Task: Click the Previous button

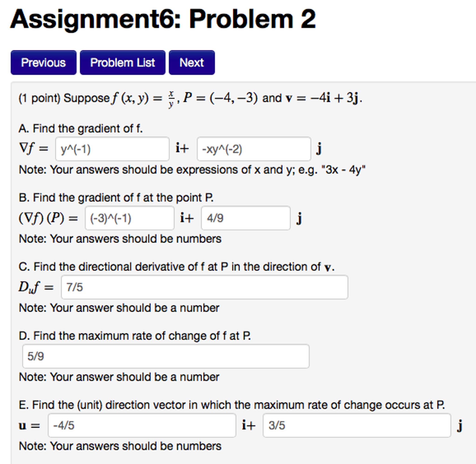Action: click(x=44, y=63)
